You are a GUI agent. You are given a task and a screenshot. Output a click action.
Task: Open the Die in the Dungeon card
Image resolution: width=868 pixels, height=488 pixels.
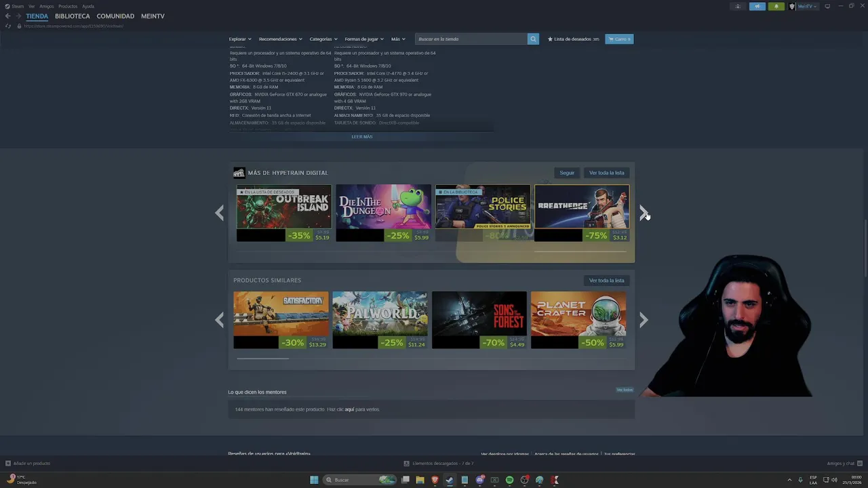[383, 213]
